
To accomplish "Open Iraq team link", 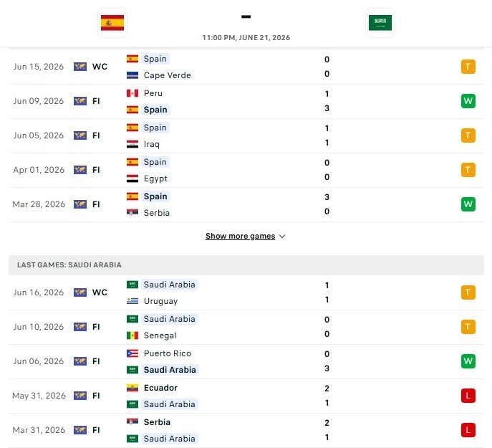I will (x=152, y=144).
